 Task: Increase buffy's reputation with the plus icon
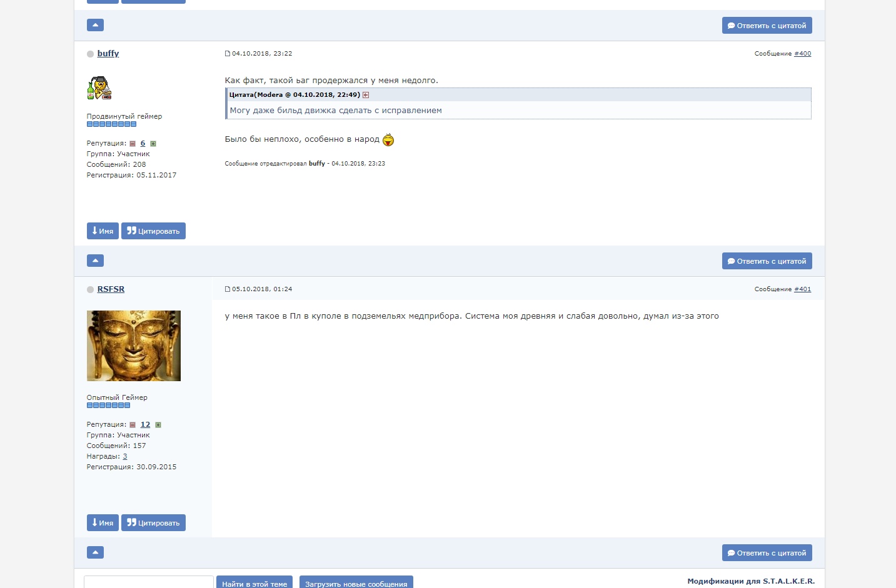153,144
